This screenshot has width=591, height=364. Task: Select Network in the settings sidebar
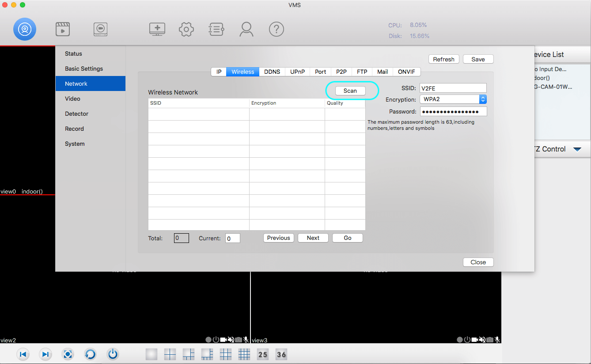pyautogui.click(x=91, y=83)
